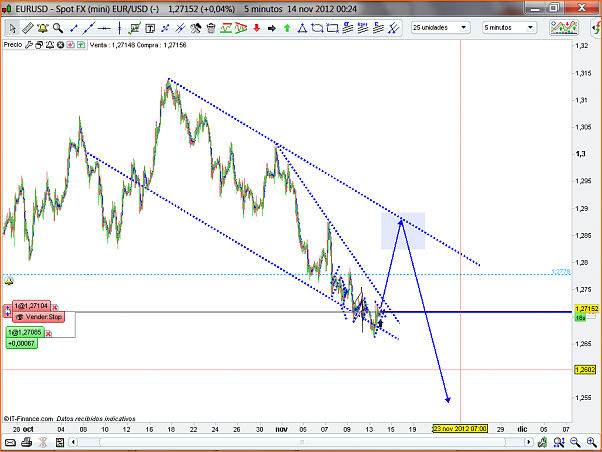This screenshot has height=452, width=602.
Task: Click the chart export icon bottom right
Action: click(542, 443)
